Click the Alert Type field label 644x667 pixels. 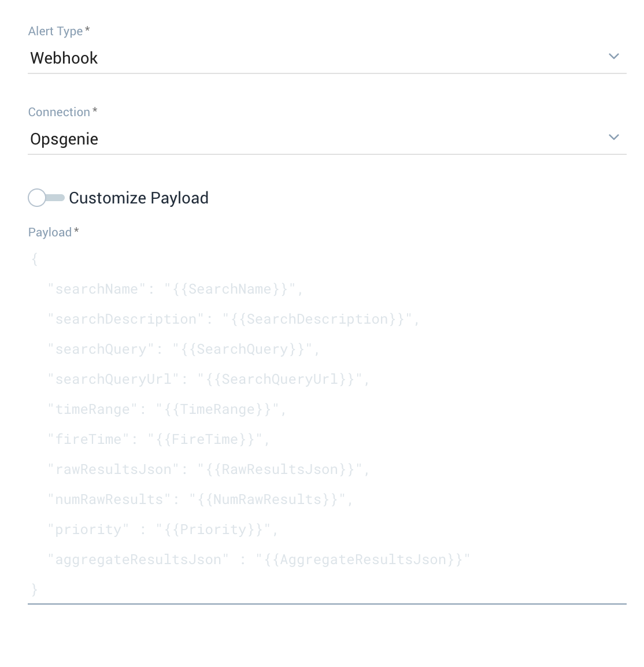(54, 31)
